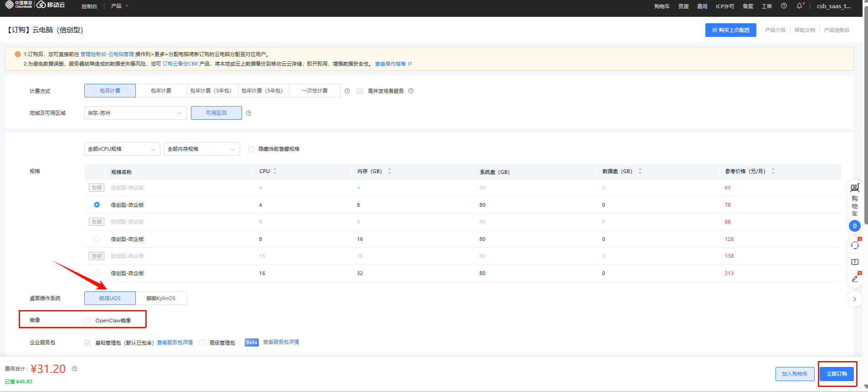Open 产品介绍 link
Viewport: 868px width, 392px height.
pyautogui.click(x=775, y=30)
